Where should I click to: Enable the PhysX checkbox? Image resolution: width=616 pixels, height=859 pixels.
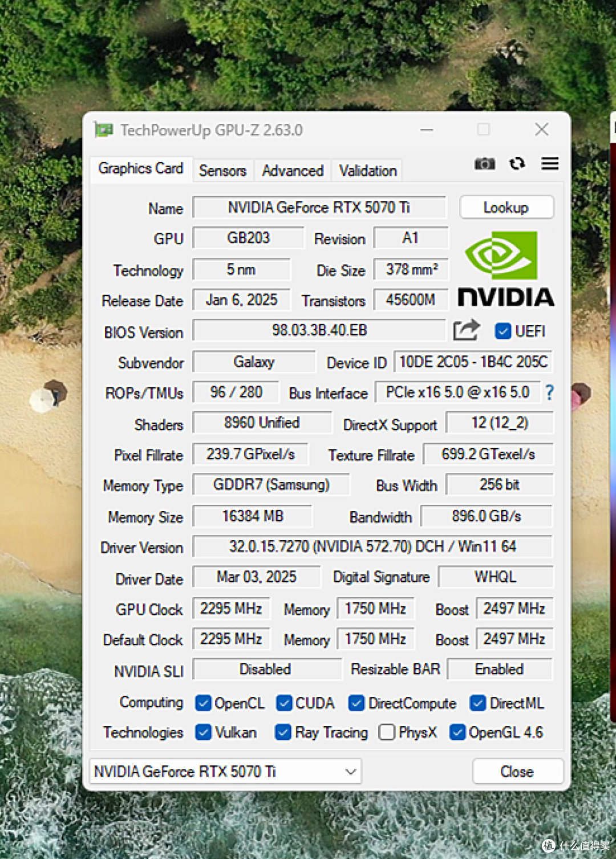coord(387,732)
